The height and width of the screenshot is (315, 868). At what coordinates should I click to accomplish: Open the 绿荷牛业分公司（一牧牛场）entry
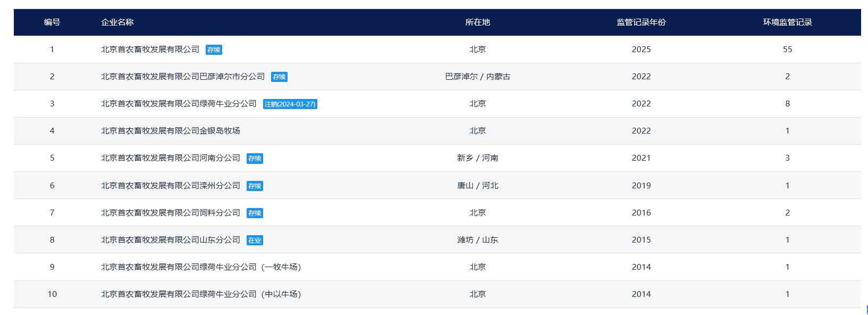pyautogui.click(x=201, y=267)
